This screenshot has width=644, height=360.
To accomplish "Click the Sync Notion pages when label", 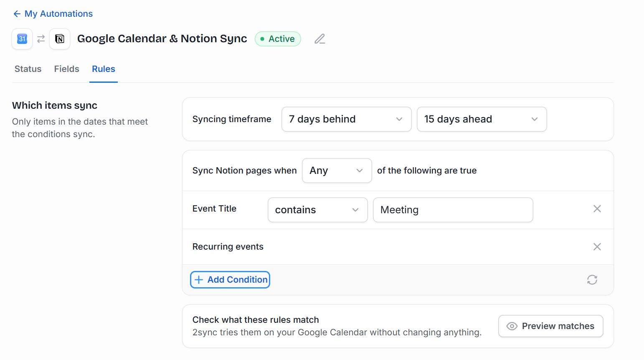I will point(245,171).
